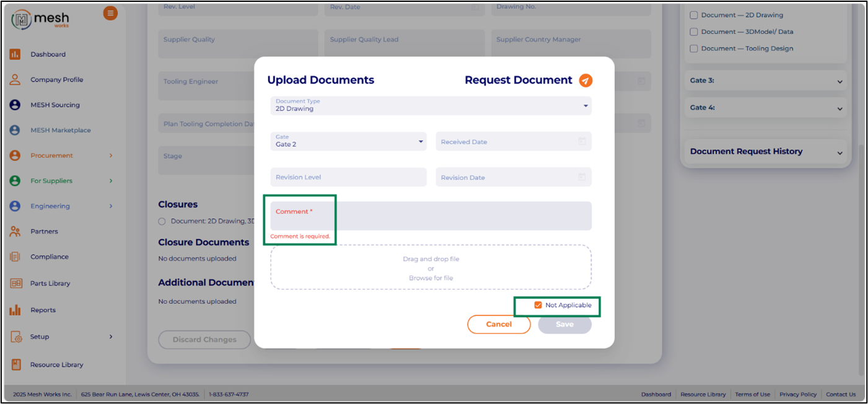
Task: Open MESH Marketplace from the sidebar
Action: (61, 131)
